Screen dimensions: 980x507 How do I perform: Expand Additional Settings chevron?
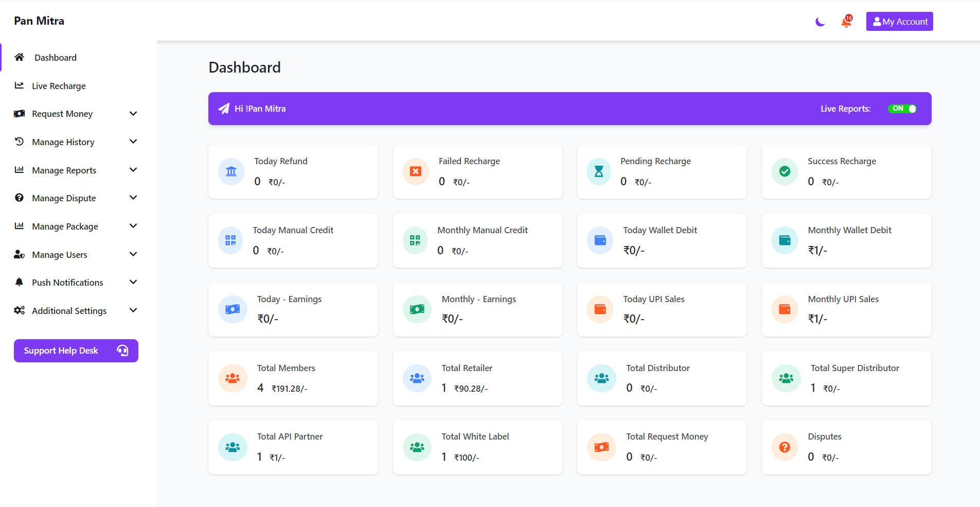(x=133, y=310)
